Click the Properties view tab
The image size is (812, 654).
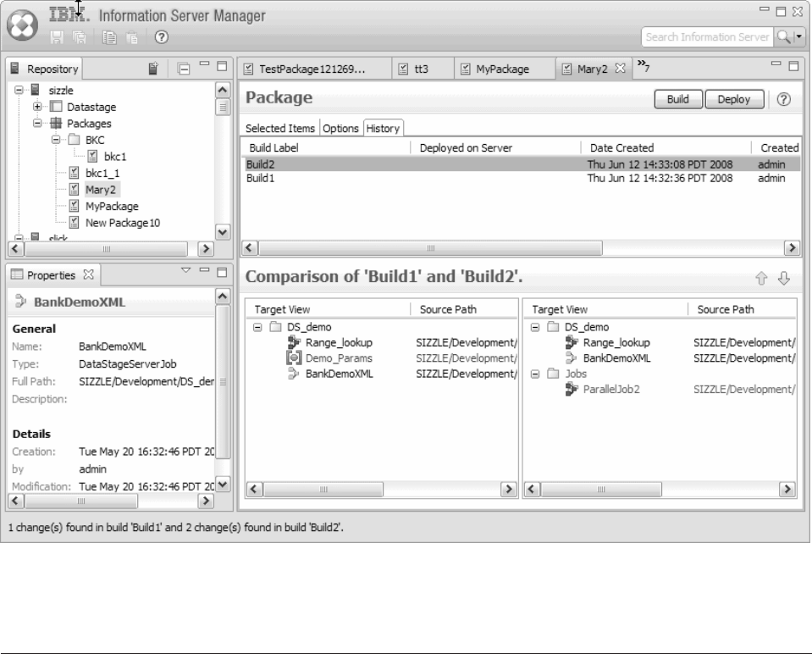coord(51,275)
